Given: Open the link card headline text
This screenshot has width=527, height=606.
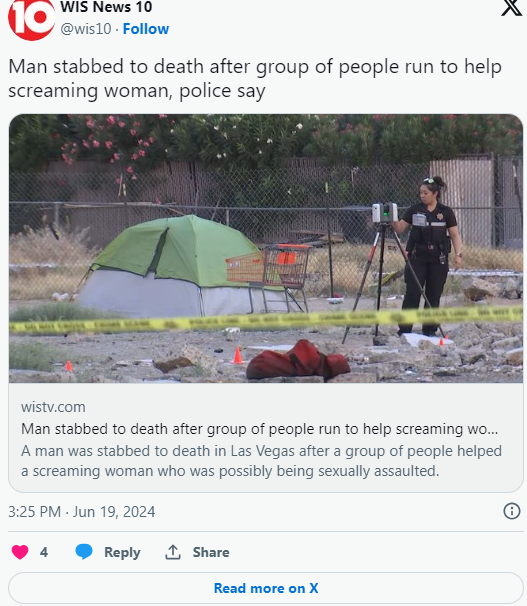Looking at the screenshot, I should (259, 429).
